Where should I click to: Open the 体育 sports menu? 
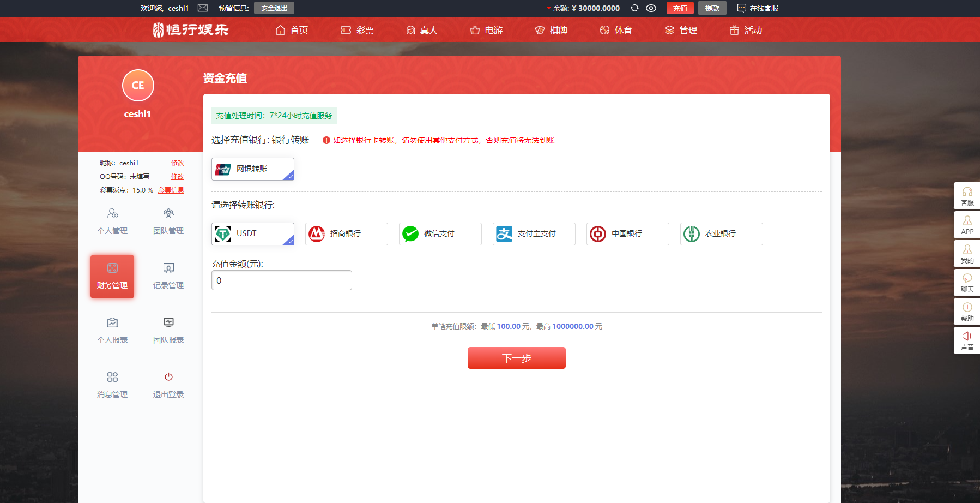(616, 30)
